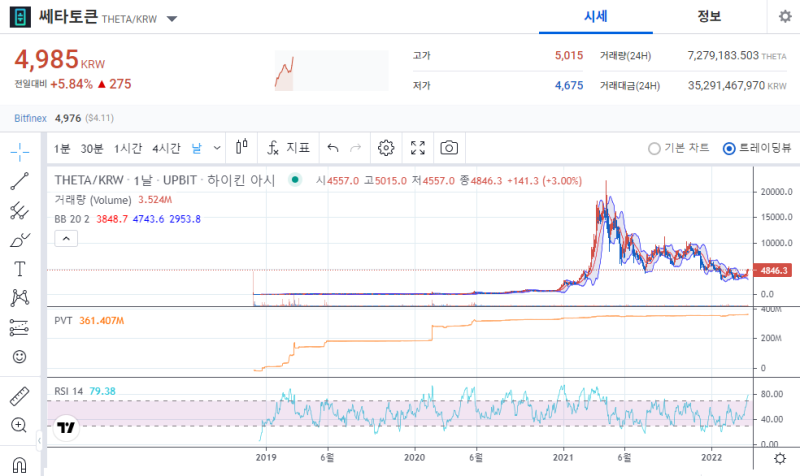Image resolution: width=800 pixels, height=476 pixels.
Task: Click the 2021 label on time axis
Action: (563, 458)
